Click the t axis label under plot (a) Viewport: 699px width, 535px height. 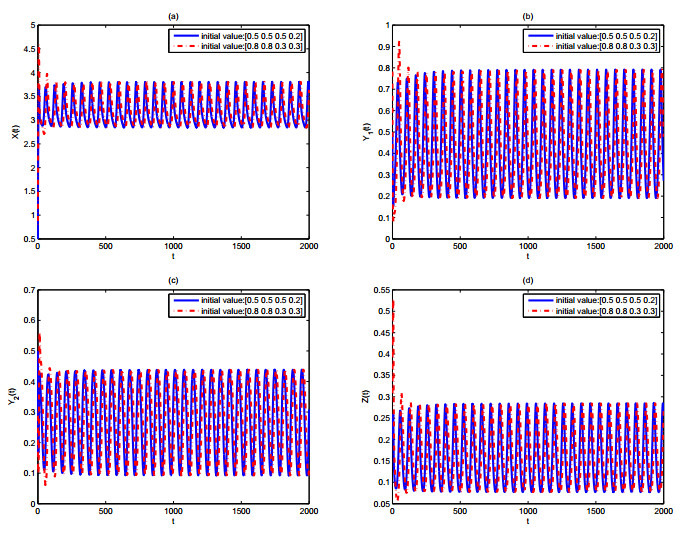tap(173, 258)
